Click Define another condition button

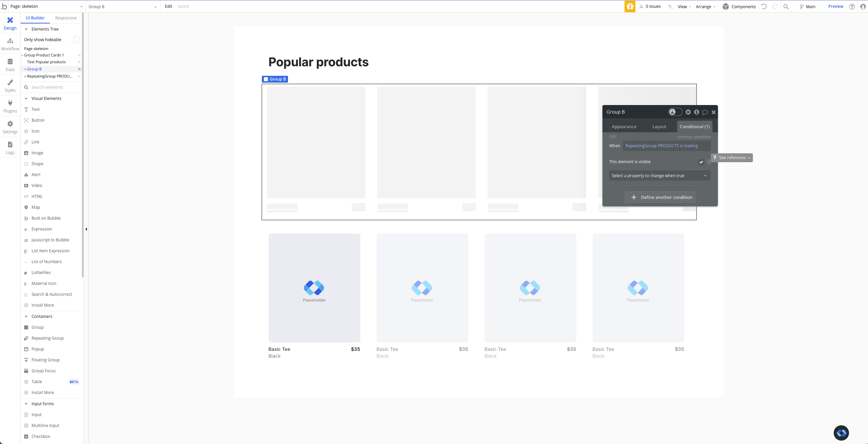click(660, 197)
